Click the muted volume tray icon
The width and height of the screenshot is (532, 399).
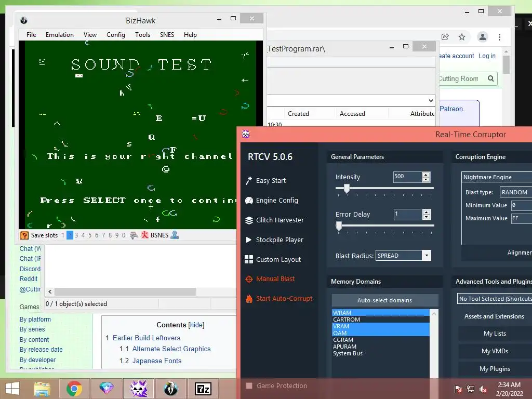click(483, 389)
